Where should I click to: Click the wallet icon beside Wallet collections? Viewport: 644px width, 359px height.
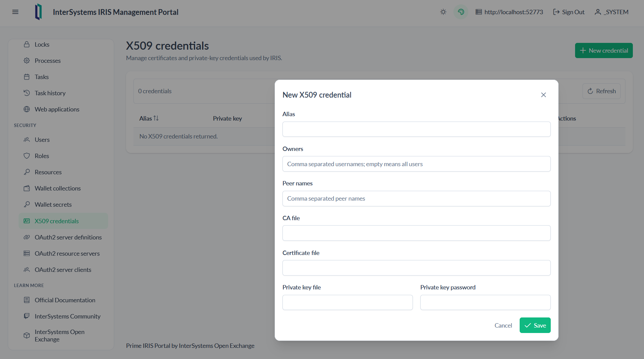27,188
